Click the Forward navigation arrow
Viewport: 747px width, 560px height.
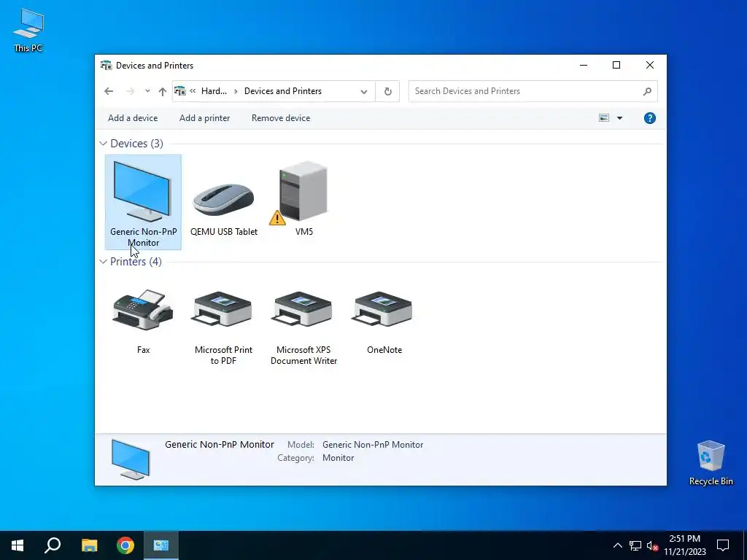(130, 91)
